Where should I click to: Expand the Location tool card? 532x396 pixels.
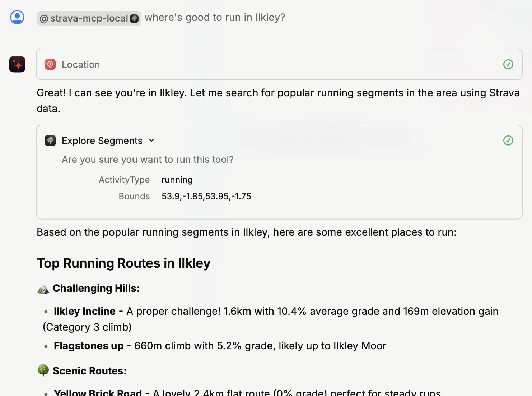[x=81, y=65]
